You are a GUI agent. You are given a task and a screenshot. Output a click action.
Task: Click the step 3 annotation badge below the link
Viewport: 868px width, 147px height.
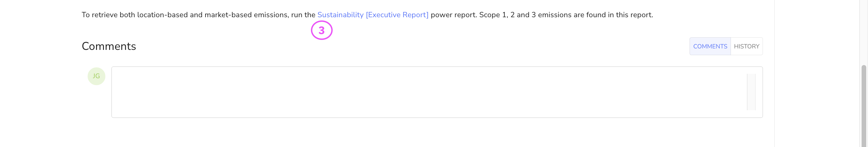coord(321,30)
